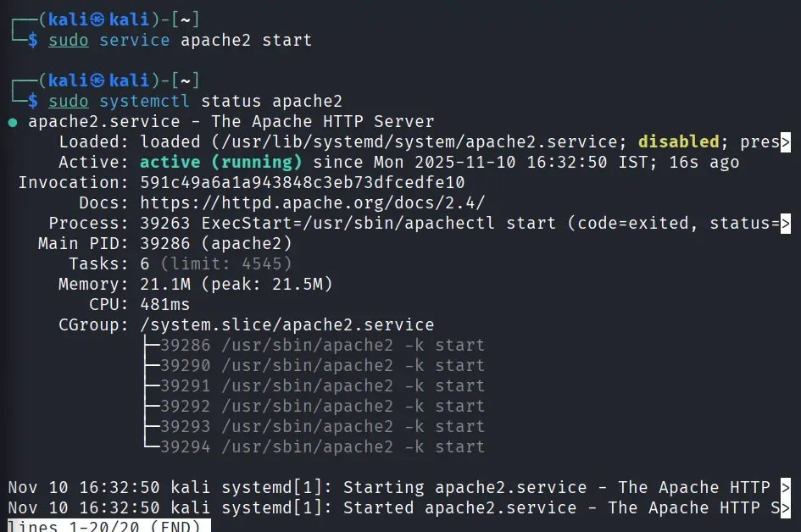801x532 pixels.
Task: Click the truncation arrow on the Loaded line
Action: coord(786,142)
